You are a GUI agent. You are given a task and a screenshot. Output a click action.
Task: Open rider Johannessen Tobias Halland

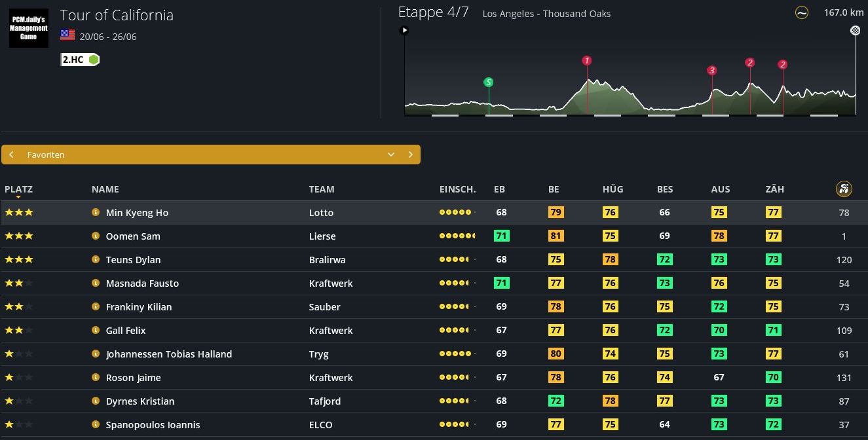169,354
